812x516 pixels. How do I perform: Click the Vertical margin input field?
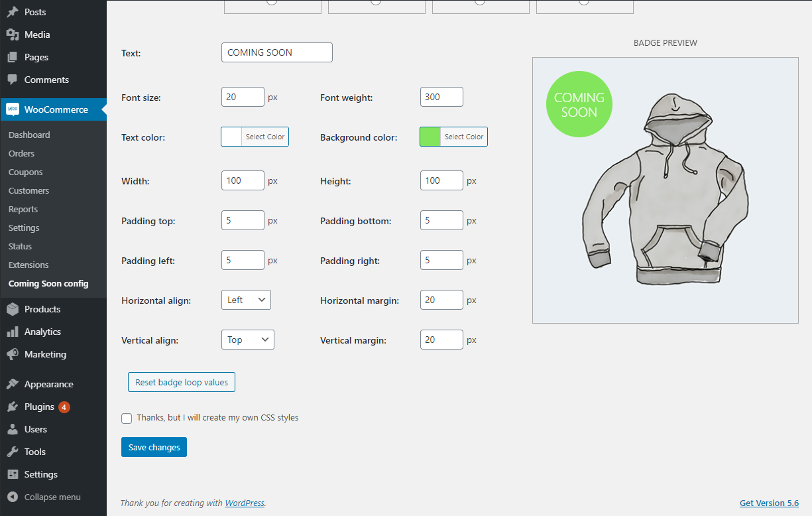441,340
